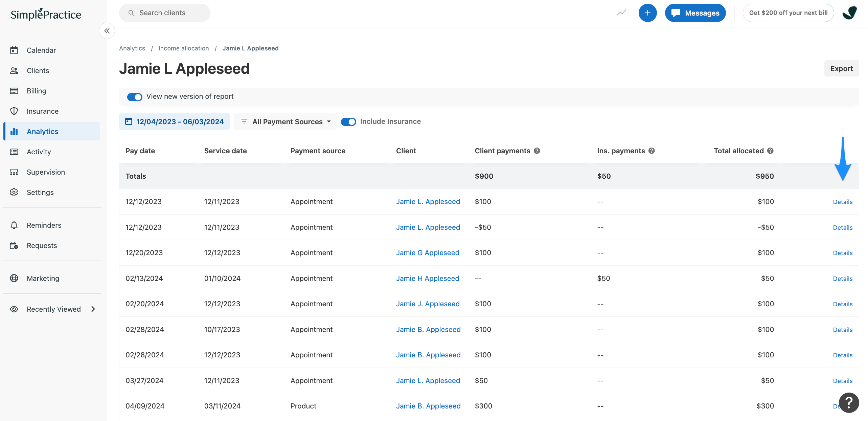Open Jamie B. Appleseed link in Product row
The image size is (868, 421).
click(x=428, y=406)
